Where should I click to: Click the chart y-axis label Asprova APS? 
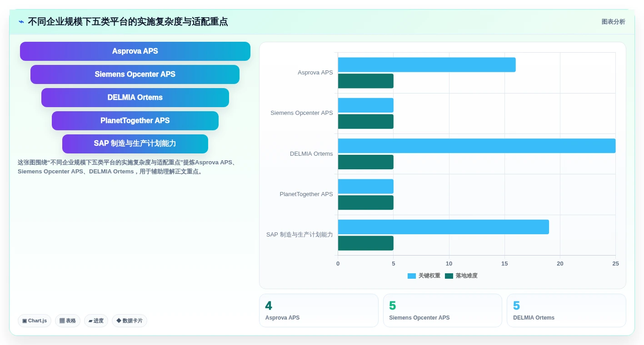pos(315,73)
